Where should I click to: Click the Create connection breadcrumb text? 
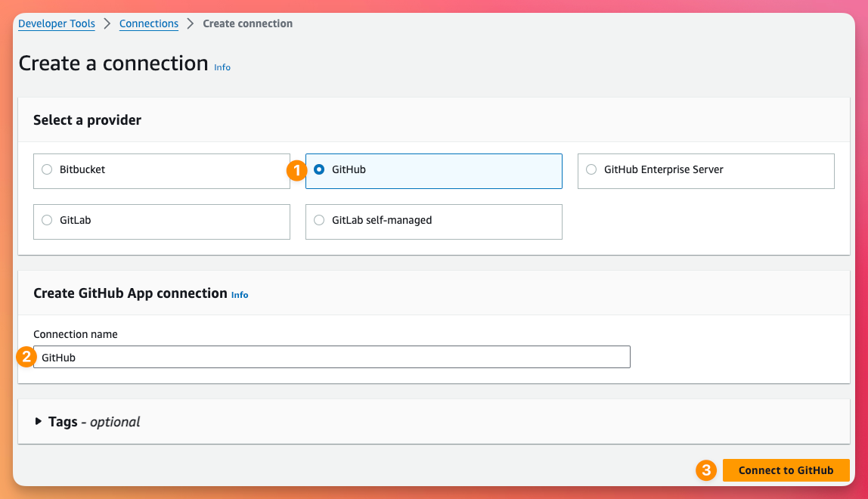tap(247, 23)
